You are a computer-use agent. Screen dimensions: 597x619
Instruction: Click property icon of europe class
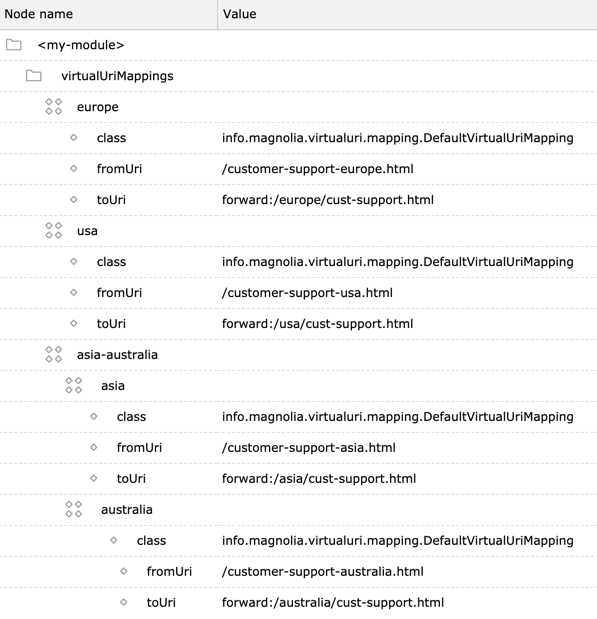(x=74, y=137)
